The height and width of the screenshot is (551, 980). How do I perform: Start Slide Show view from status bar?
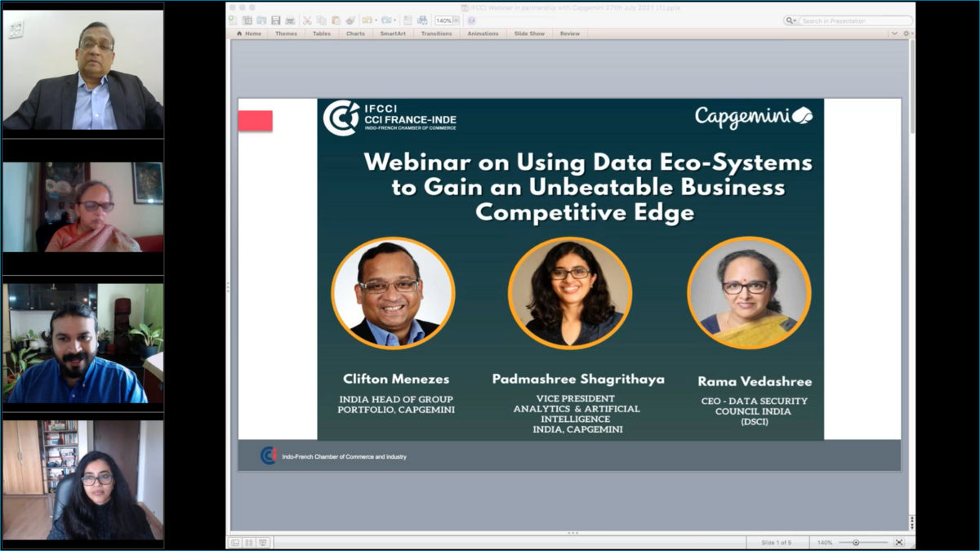(263, 542)
